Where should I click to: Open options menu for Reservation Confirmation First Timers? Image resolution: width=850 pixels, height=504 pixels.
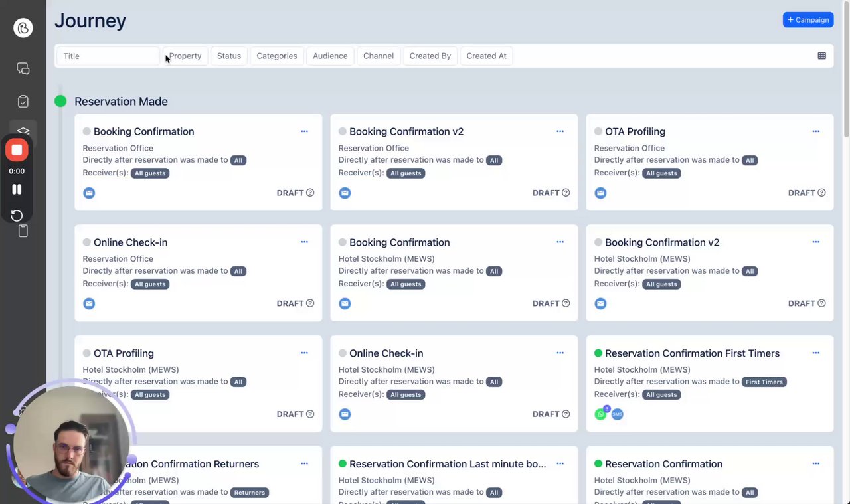(x=815, y=353)
